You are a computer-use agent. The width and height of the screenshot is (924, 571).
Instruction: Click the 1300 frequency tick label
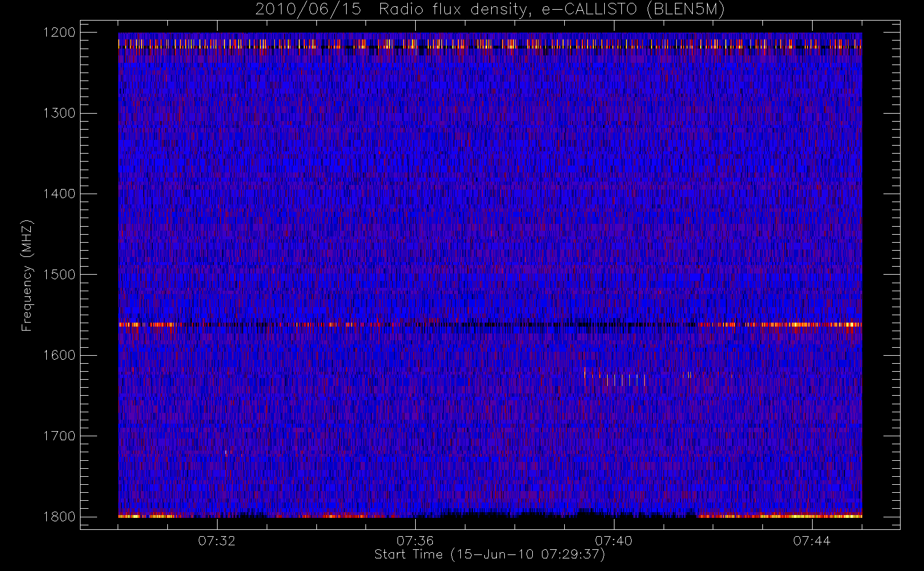click(59, 113)
